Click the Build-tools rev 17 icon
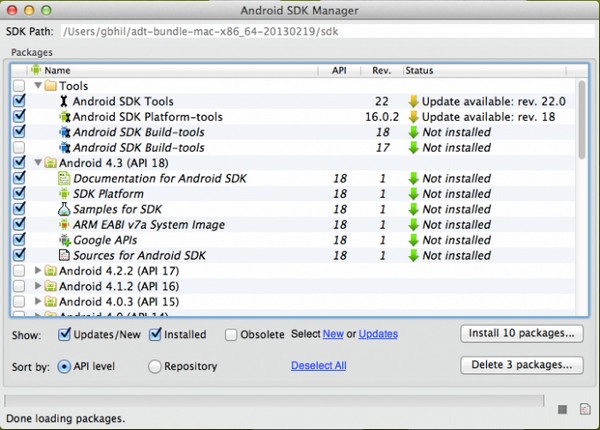The image size is (600, 430). point(65,147)
